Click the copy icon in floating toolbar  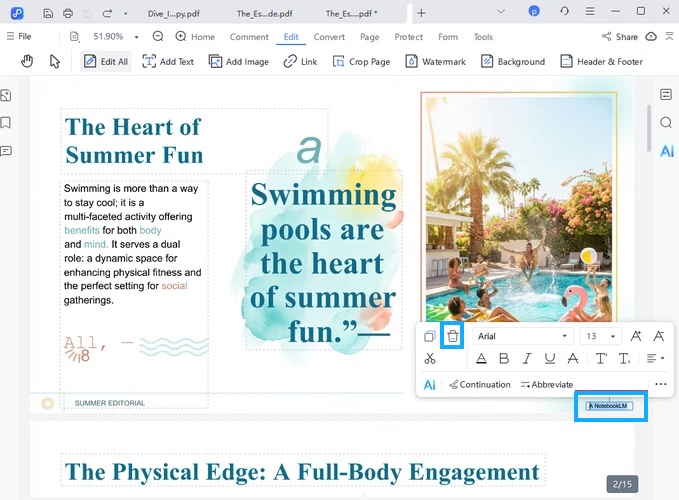(x=429, y=336)
